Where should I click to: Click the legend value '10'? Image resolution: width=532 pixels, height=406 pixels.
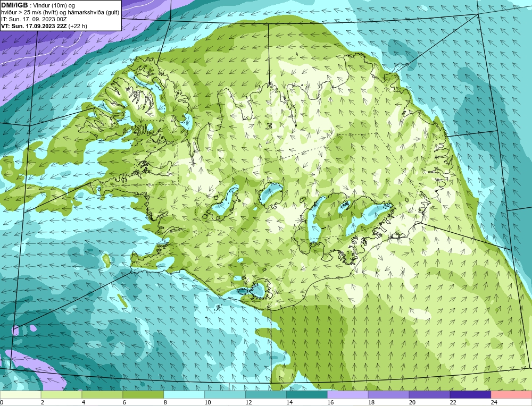click(x=207, y=402)
